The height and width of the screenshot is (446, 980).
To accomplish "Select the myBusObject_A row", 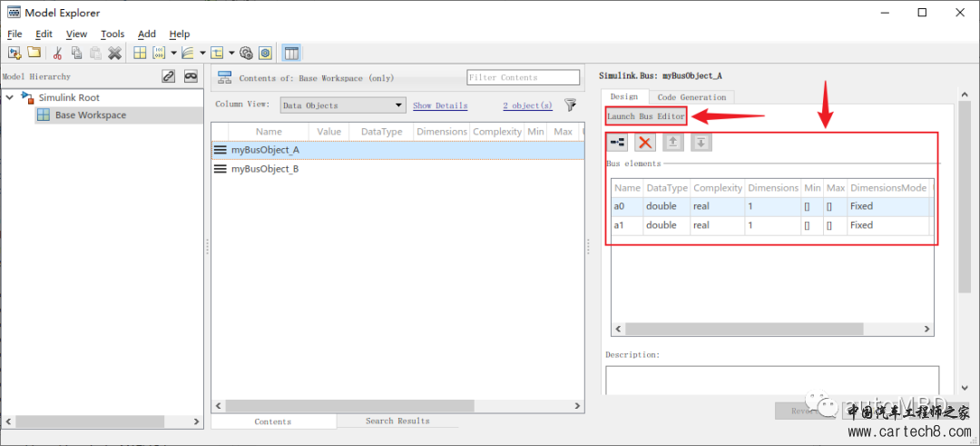I will (397, 150).
